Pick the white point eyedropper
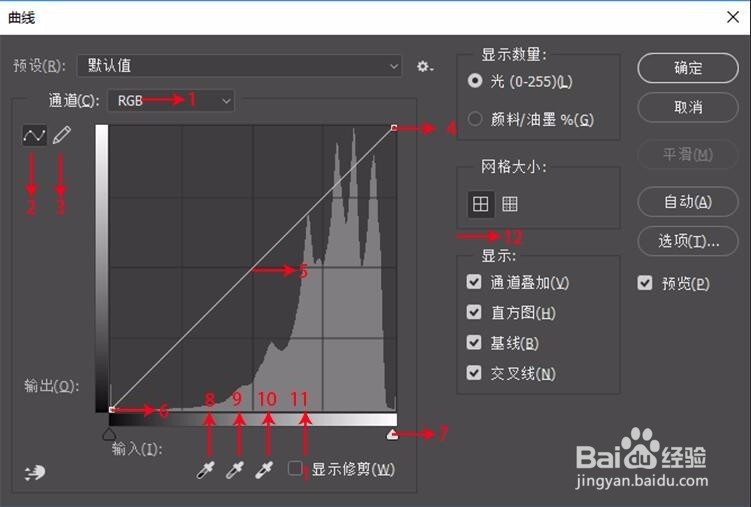751x507 pixels. [x=264, y=470]
